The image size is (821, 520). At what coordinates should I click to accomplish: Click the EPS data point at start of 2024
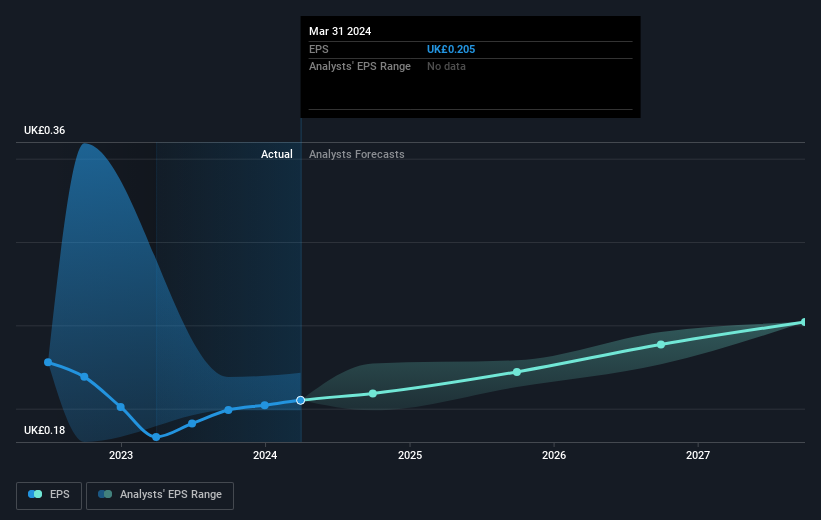tap(265, 405)
